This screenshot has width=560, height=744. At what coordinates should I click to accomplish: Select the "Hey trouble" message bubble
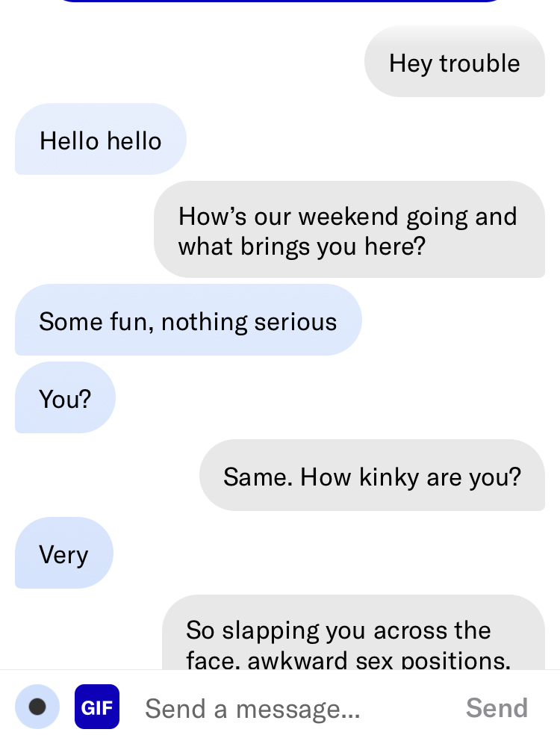click(x=454, y=62)
